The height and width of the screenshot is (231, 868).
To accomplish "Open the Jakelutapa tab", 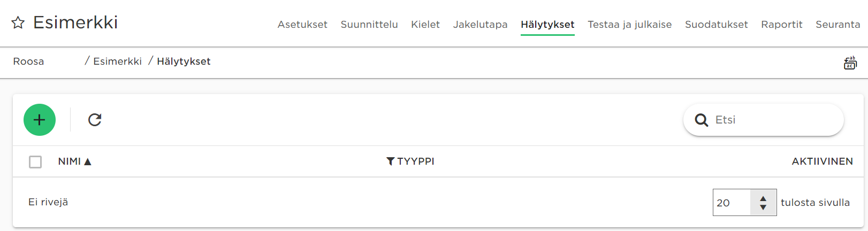I will pos(480,25).
